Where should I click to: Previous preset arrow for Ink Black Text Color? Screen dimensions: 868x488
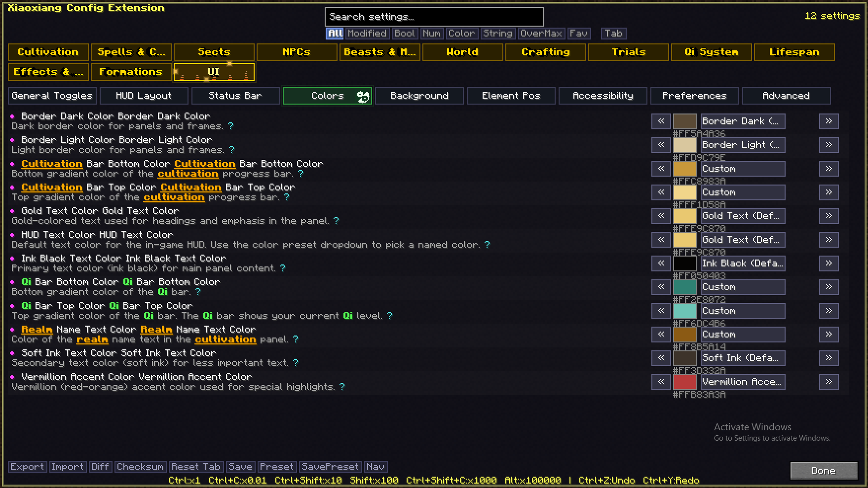pos(661,263)
